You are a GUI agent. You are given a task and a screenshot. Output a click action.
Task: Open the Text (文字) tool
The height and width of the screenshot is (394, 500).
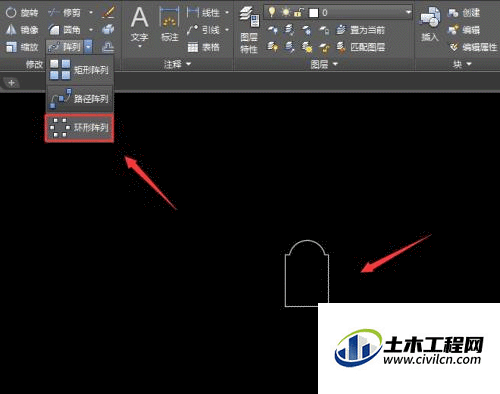click(x=139, y=27)
